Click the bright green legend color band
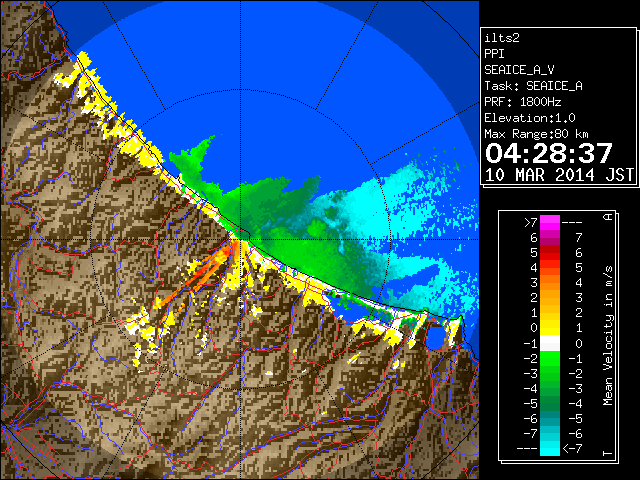The image size is (640, 480). pyautogui.click(x=550, y=358)
